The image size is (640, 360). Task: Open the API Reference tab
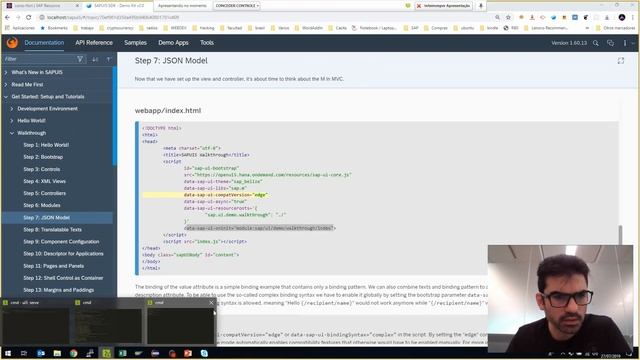[94, 42]
